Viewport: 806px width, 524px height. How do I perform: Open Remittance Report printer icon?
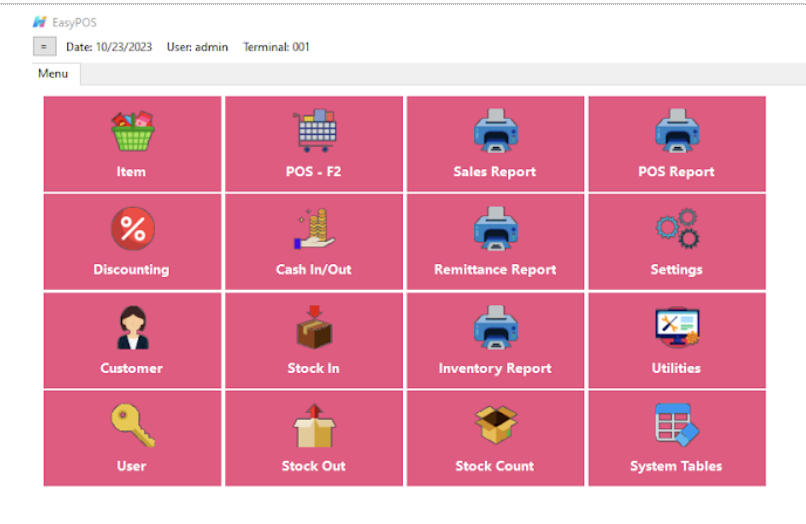click(496, 229)
